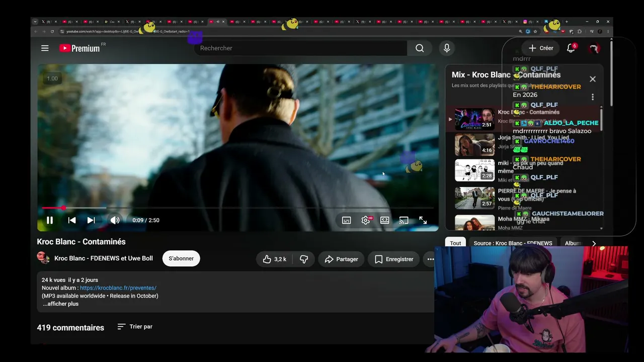Open the Mix playlist three-dot menu
This screenshot has height=362, width=644.
click(593, 97)
